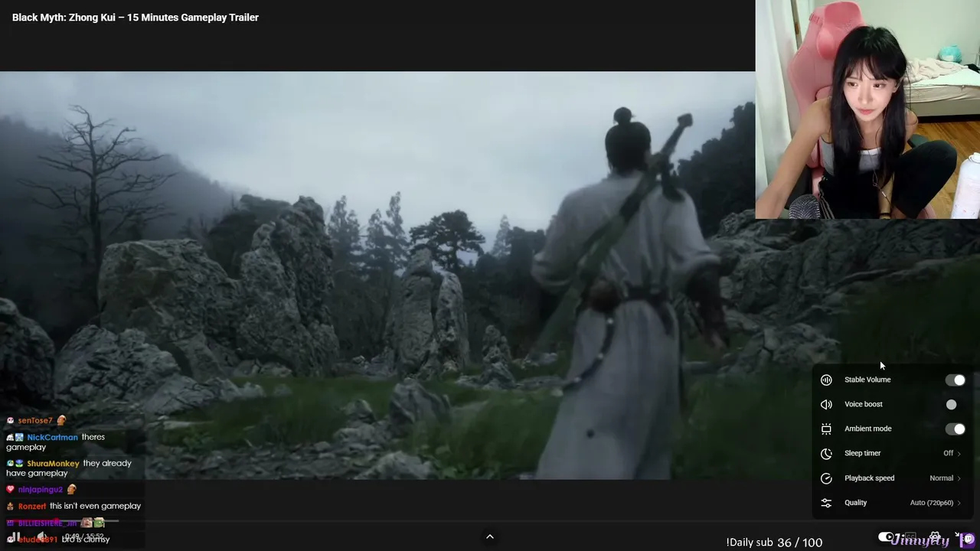Click ShuraMonkey's message 'they already have gameplay'

tap(69, 468)
